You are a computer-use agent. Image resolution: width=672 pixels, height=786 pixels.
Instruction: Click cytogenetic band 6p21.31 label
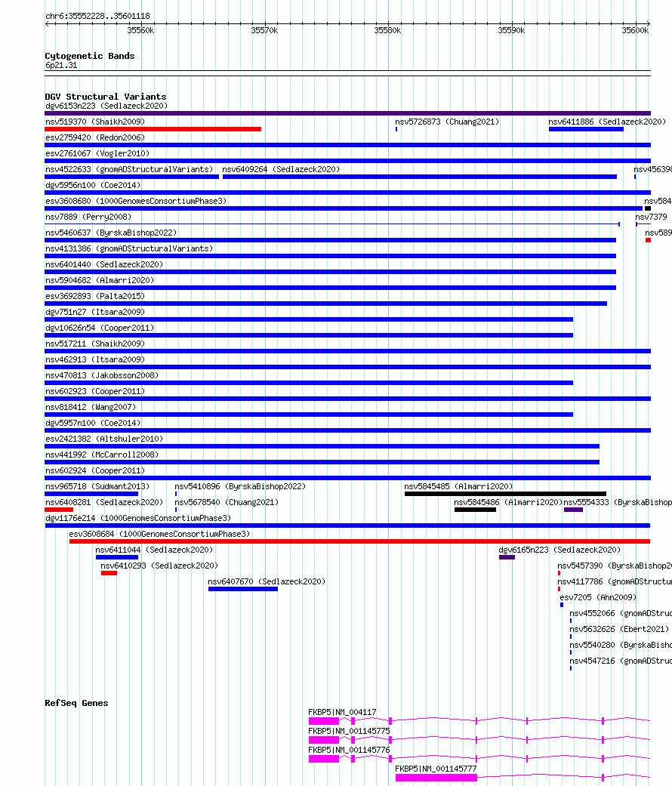tap(61, 65)
